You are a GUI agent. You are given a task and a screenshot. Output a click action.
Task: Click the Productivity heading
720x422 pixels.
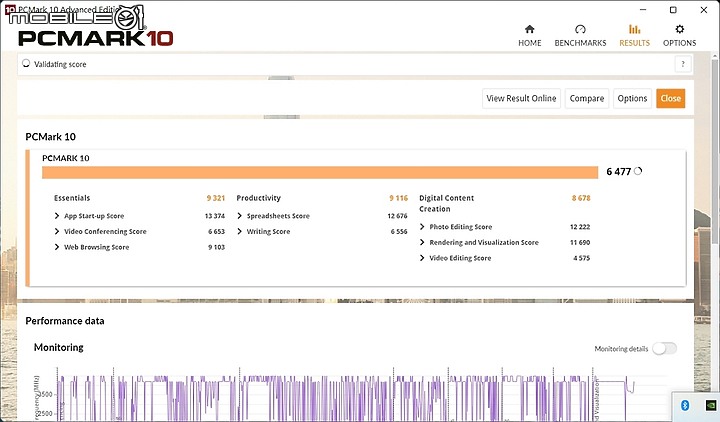[259, 198]
